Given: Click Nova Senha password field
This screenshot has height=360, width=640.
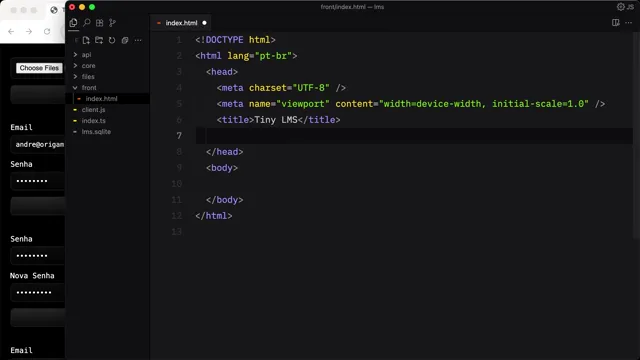Looking at the screenshot, I should point(38,292).
